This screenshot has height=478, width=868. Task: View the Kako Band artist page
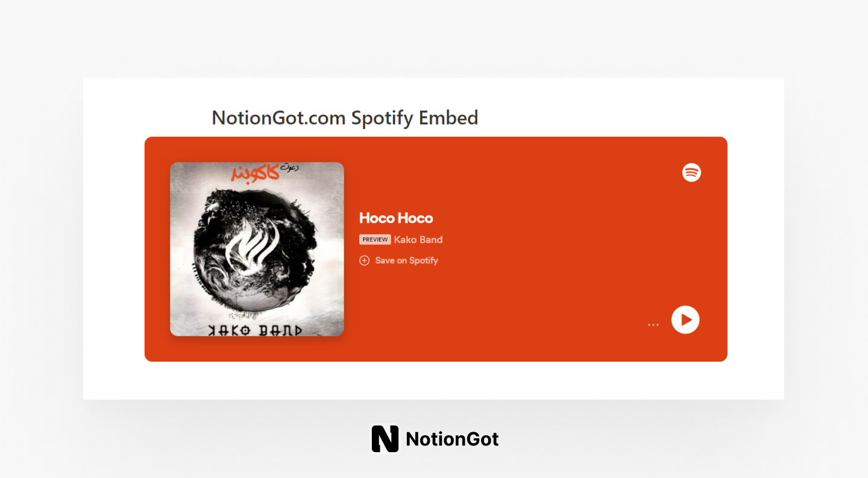tap(418, 239)
